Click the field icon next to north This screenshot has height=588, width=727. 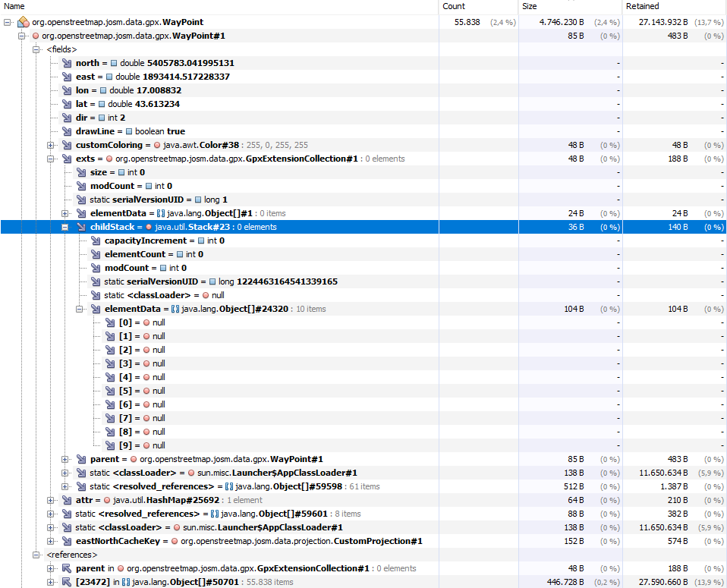click(67, 64)
